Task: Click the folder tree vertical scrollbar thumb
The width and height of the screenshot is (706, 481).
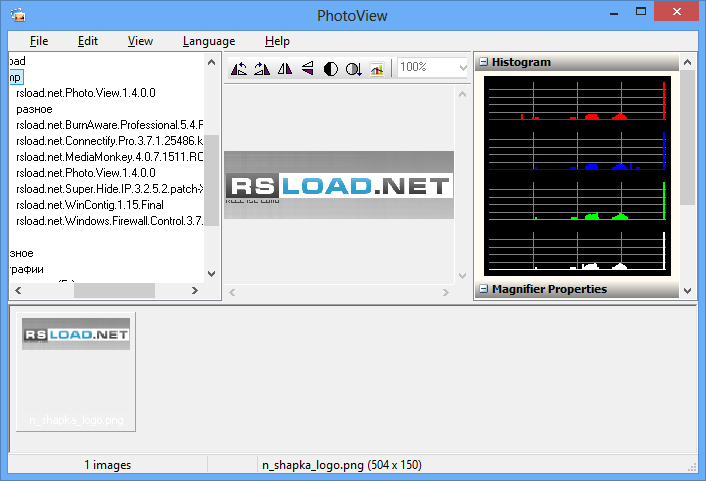Action: coord(211,180)
